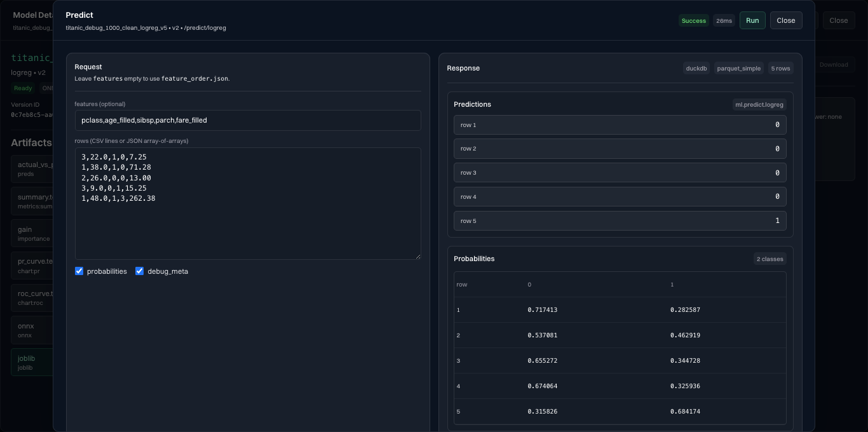
Task: Click the Ready status badge behind dialog
Action: (x=23, y=88)
